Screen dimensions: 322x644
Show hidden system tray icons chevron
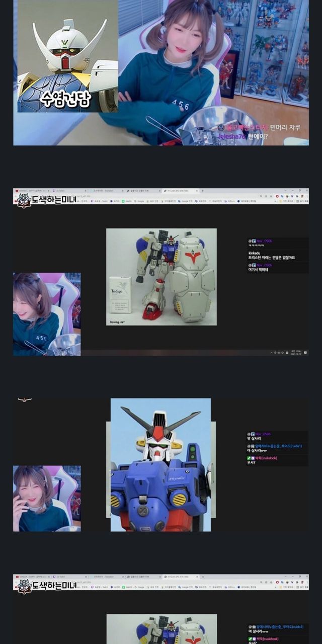click(x=272, y=353)
